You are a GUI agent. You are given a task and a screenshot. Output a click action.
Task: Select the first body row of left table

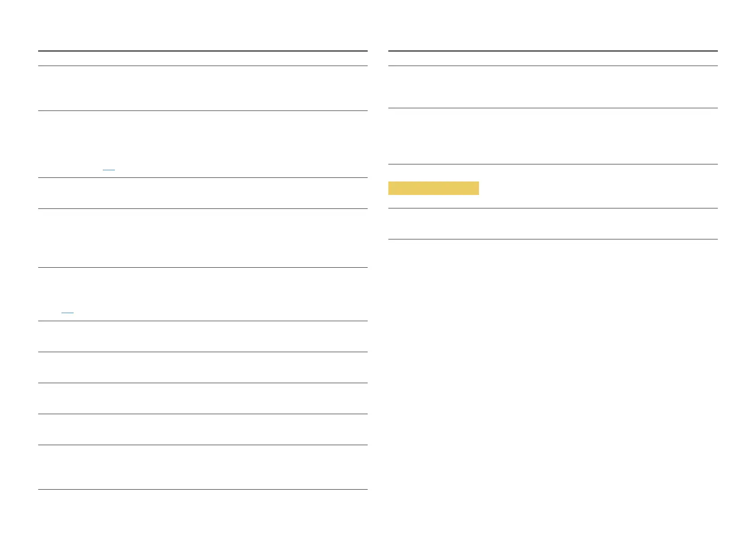(x=202, y=88)
